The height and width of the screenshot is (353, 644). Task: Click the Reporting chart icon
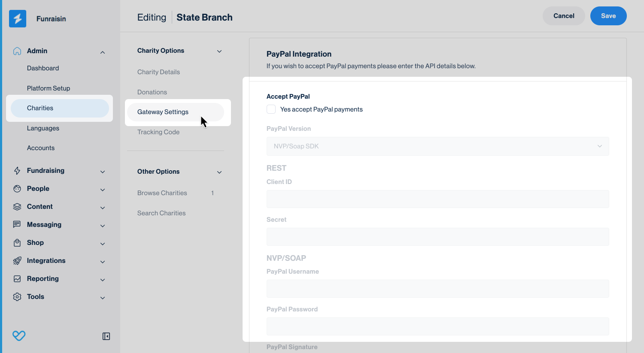[x=17, y=279]
